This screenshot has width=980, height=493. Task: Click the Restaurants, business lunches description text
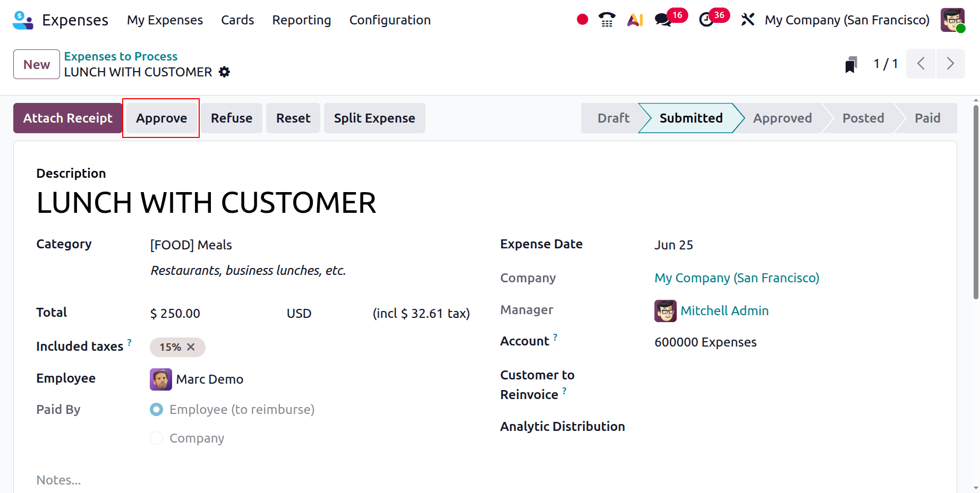click(x=248, y=271)
